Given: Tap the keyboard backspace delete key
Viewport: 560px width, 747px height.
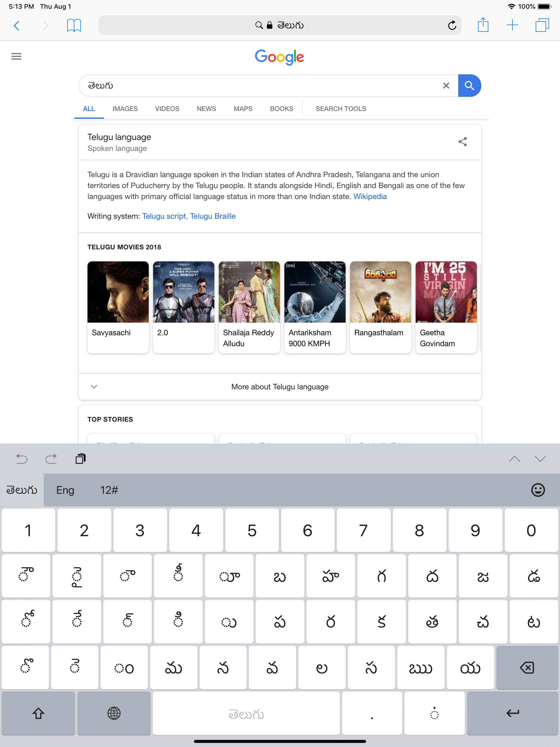Looking at the screenshot, I should (x=527, y=668).
